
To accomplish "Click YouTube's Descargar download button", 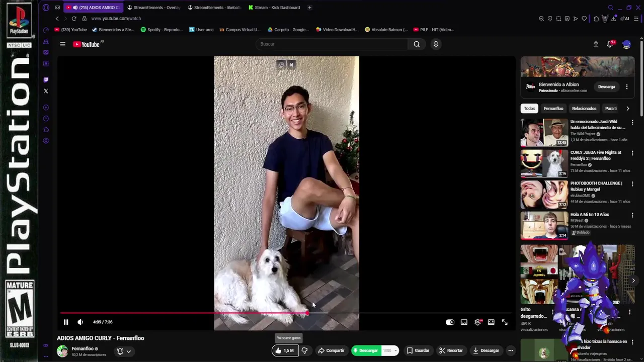I will (486, 350).
